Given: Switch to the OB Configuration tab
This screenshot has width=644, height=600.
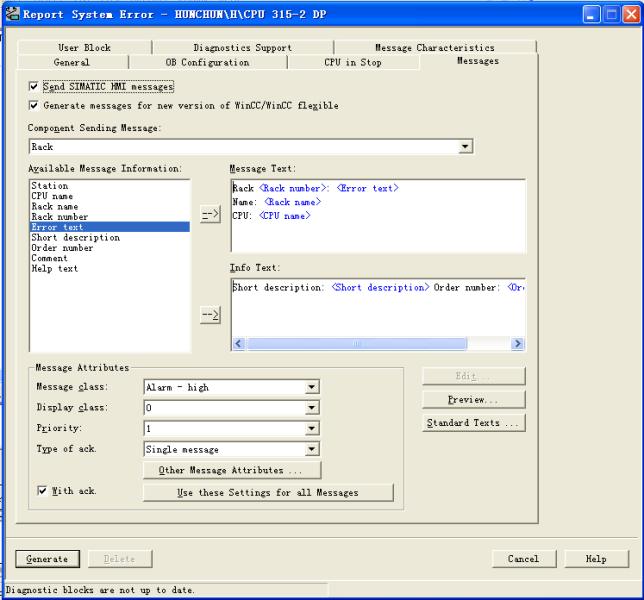Looking at the screenshot, I should point(207,63).
